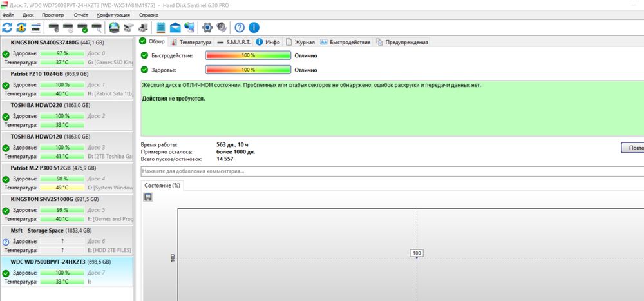Select the Состояние (%) graph tab
Viewport: 644px width, 301px height.
click(163, 186)
